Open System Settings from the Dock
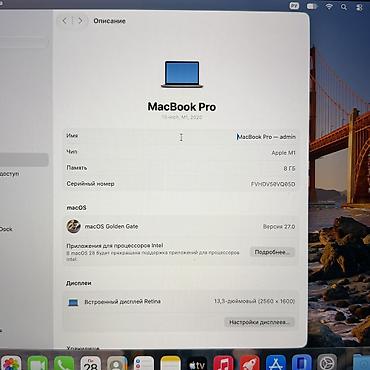This screenshot has width=370, height=370. (x=327, y=363)
